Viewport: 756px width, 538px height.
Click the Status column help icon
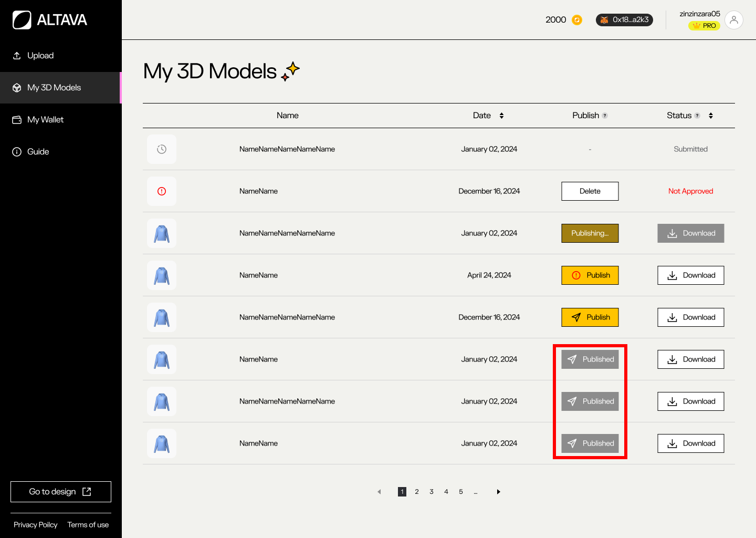click(697, 116)
